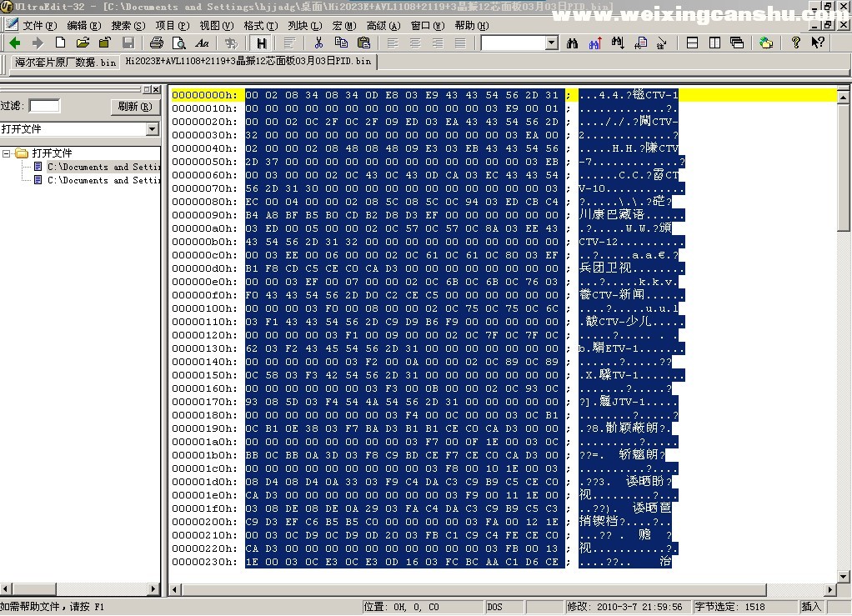Click the 刷新(R) refresh button
The image size is (852, 616).
point(135,107)
